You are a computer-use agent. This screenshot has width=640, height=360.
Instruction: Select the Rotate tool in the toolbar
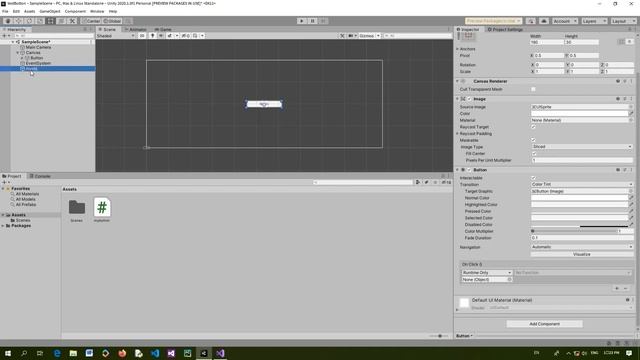point(29,21)
